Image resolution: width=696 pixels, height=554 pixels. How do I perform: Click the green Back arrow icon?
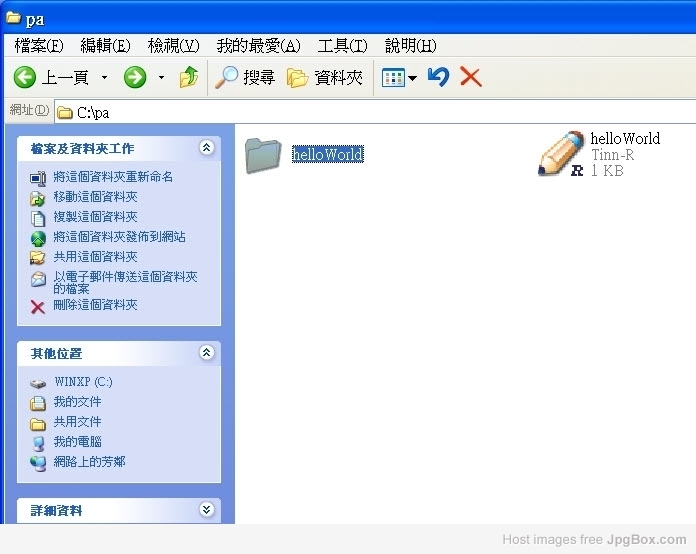click(x=24, y=78)
